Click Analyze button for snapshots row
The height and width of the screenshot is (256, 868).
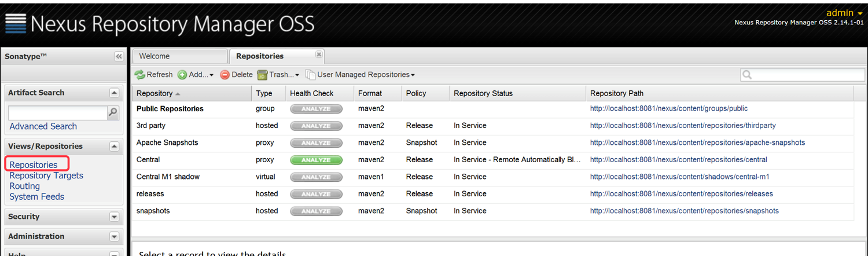(316, 211)
